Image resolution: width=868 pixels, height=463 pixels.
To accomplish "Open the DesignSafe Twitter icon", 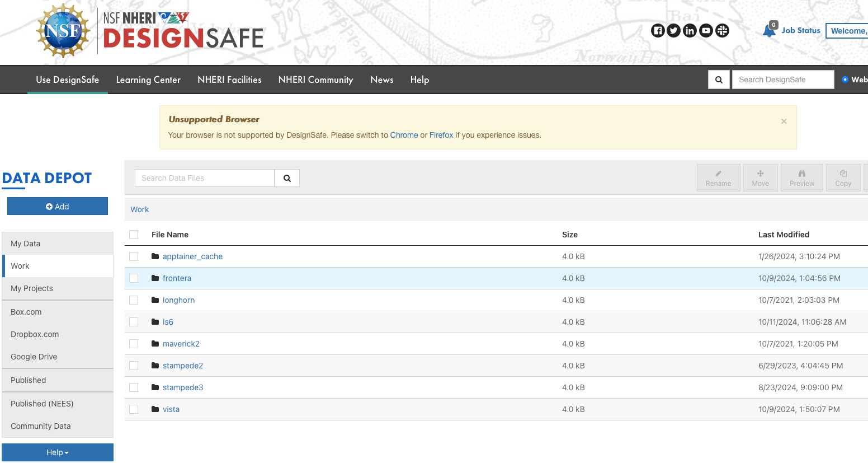I will coord(674,31).
